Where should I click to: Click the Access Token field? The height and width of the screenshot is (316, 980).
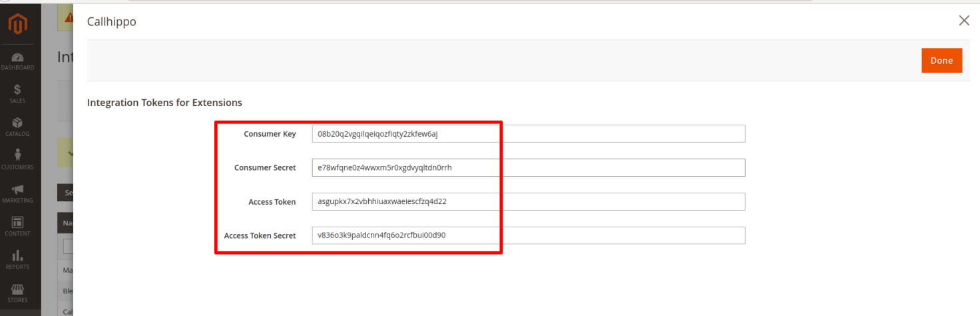529,201
